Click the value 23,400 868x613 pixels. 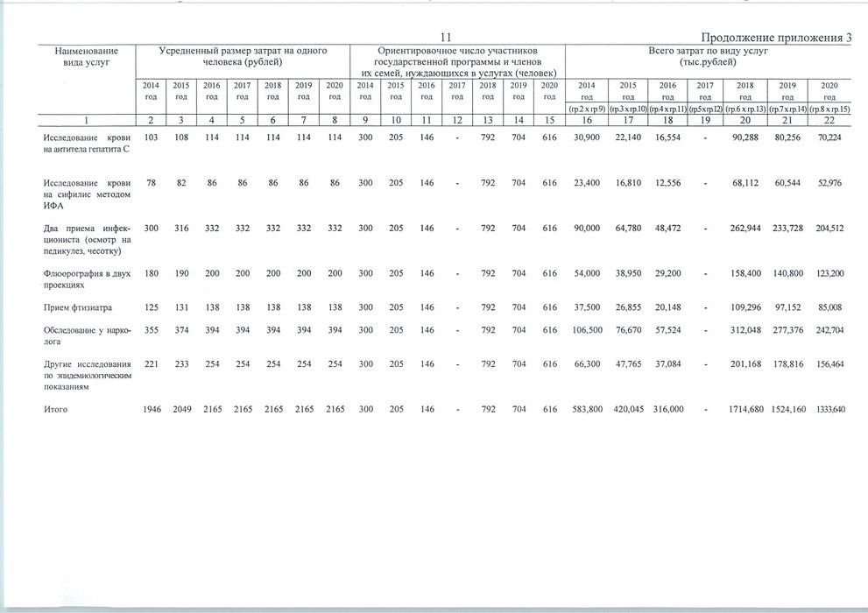click(x=587, y=182)
